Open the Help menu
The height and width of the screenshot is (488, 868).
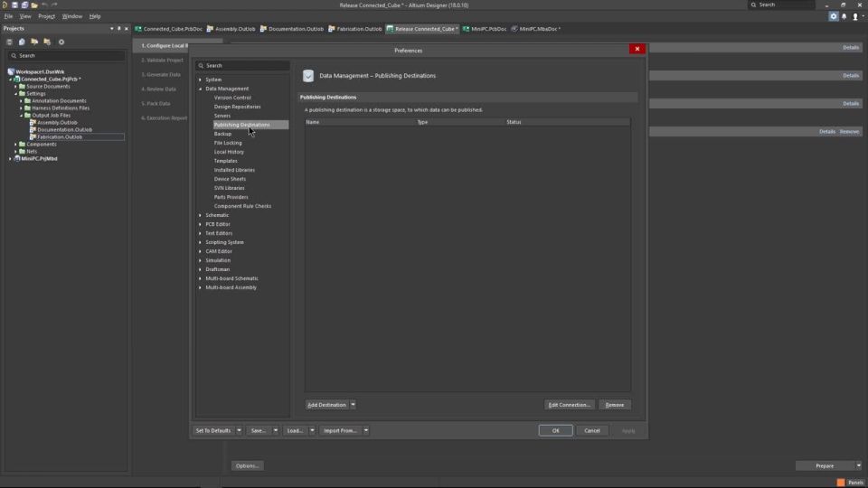95,16
